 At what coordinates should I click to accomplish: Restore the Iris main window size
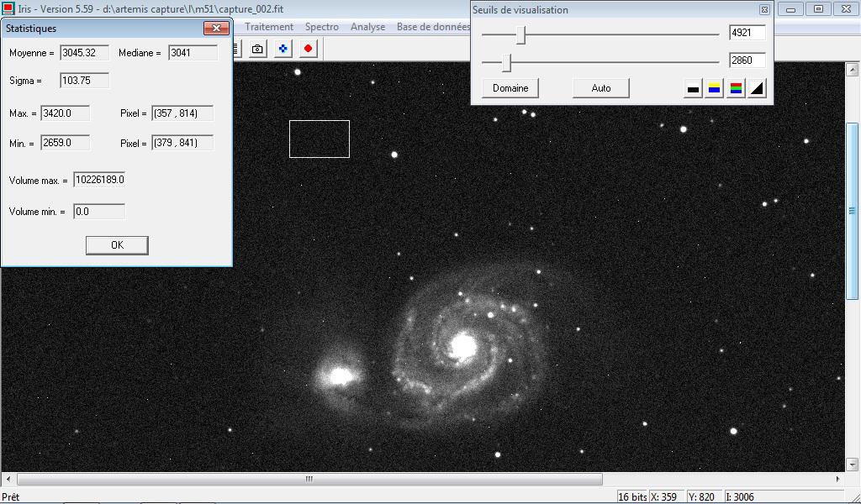[818, 9]
